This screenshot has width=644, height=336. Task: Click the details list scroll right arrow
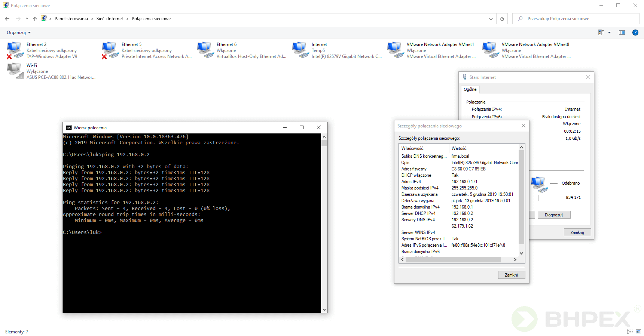(x=515, y=260)
